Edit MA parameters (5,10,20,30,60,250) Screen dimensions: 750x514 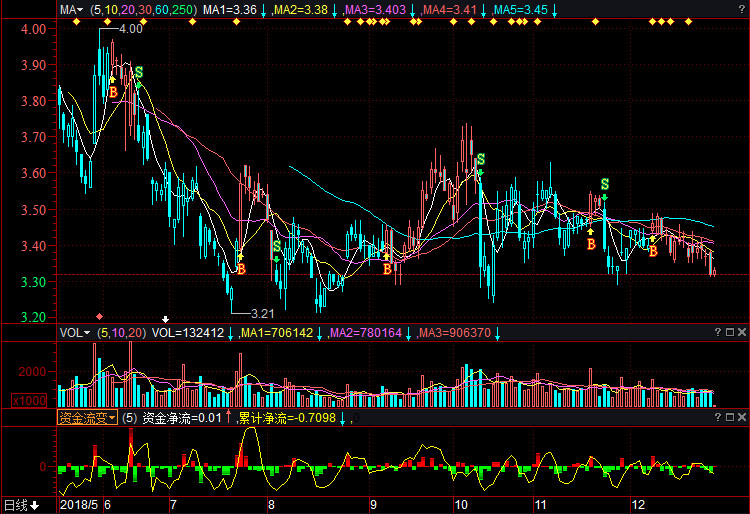click(143, 9)
